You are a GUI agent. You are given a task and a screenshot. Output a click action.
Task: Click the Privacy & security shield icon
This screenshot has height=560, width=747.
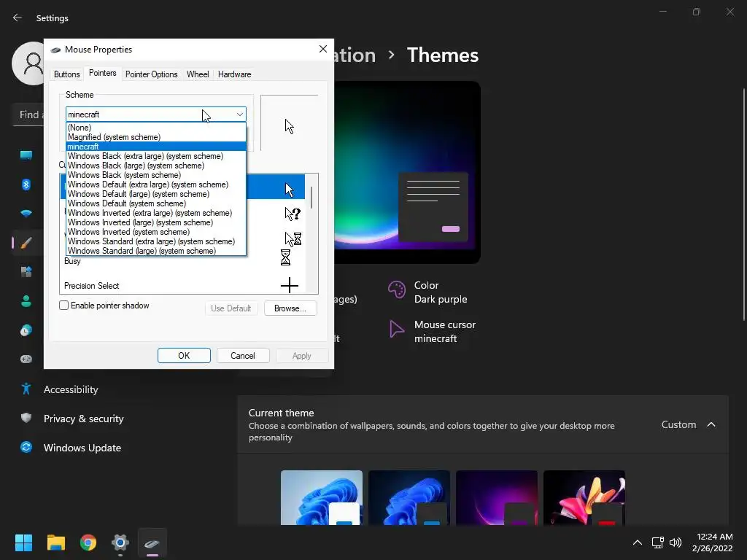click(26, 418)
